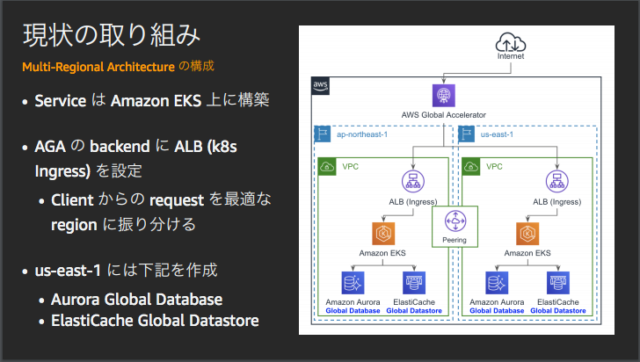The height and width of the screenshot is (362, 640).
Task: Click the green VPC cloud icon in ap-northeast-1
Action: pos(327,167)
